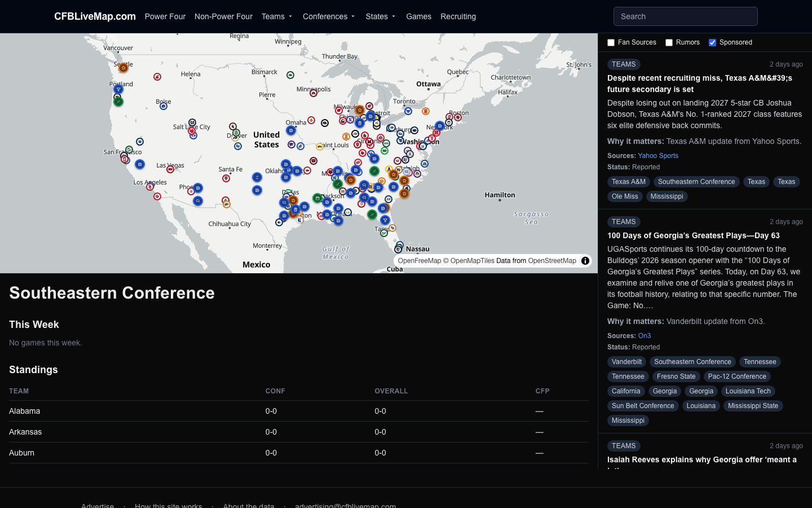Click the blue marker beside Omaha
The height and width of the screenshot is (508, 812).
tap(291, 130)
